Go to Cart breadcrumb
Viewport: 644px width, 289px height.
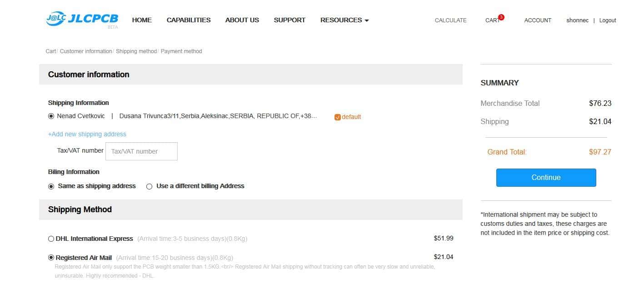tap(50, 51)
